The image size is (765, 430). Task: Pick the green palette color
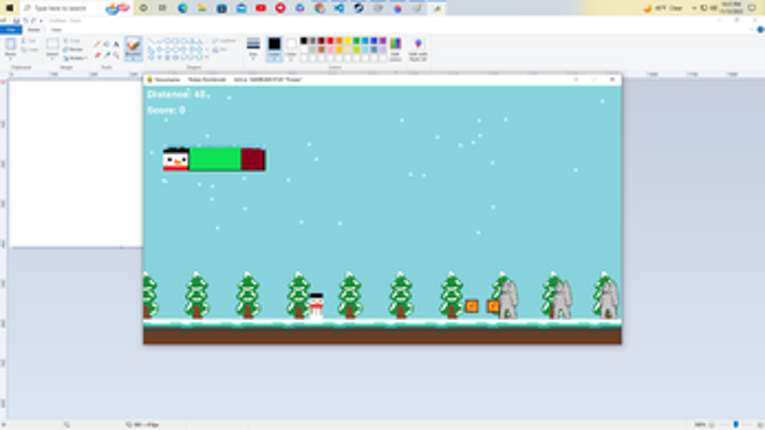356,41
